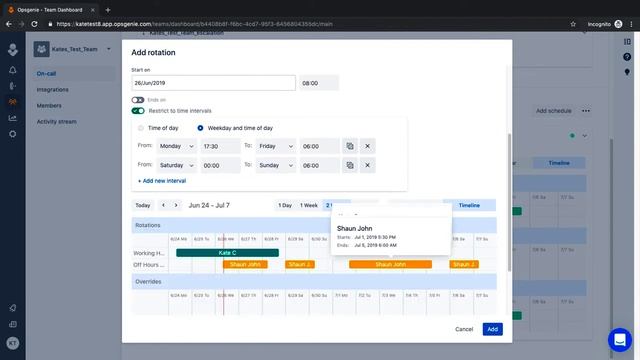This screenshot has width=640, height=360.
Task: Switch the preview to 1 Day view
Action: (285, 205)
